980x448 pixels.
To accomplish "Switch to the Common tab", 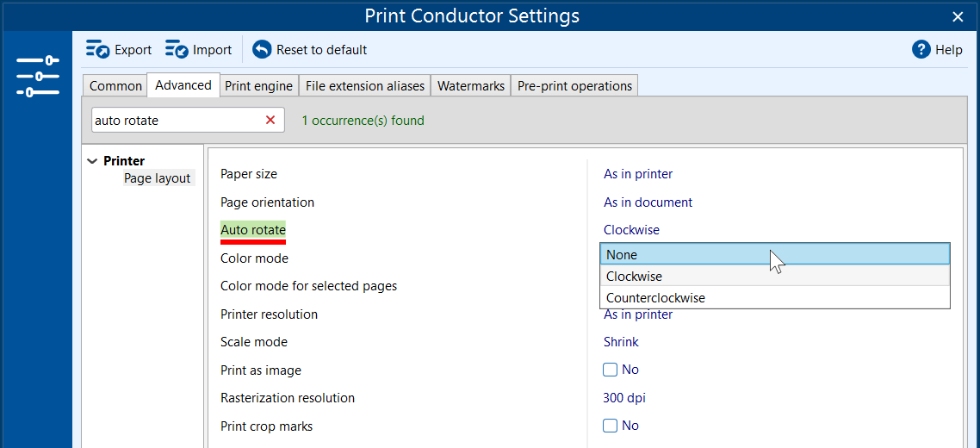I will [x=115, y=86].
